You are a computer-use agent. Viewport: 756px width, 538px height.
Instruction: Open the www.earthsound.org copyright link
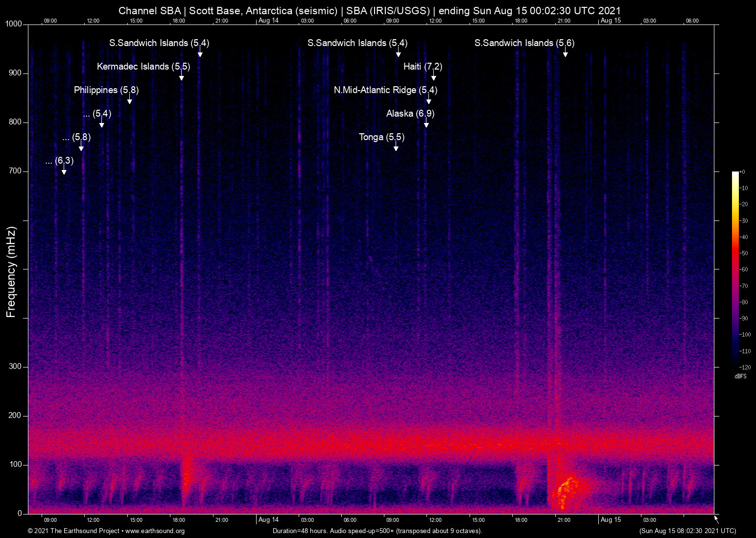[155, 531]
